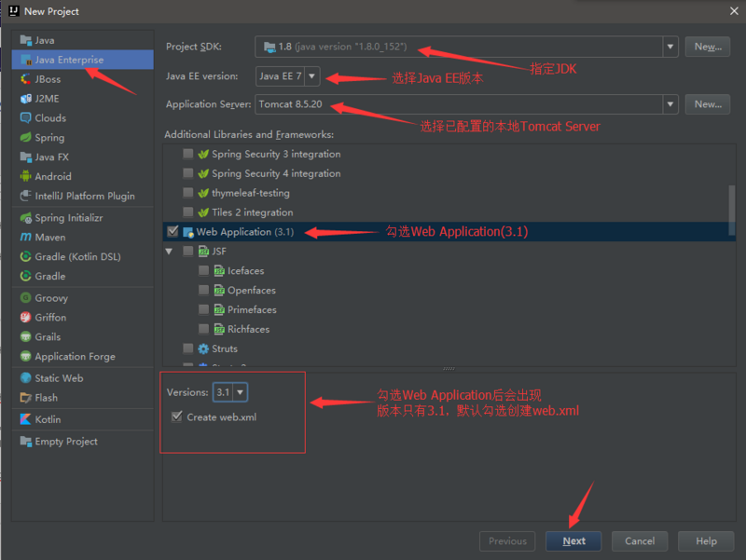Click the Groovy icon
This screenshot has width=746, height=560.
point(26,298)
